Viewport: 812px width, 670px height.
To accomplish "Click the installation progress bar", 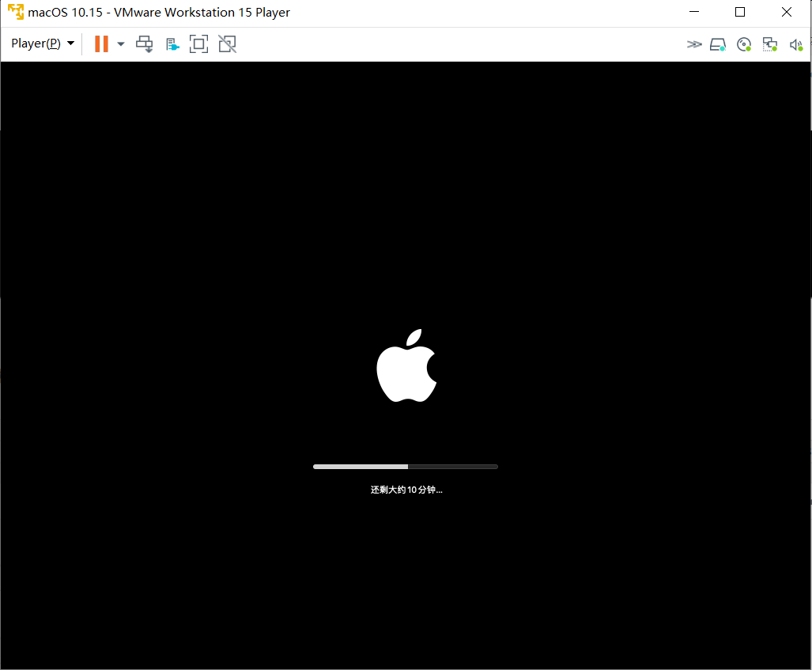I will (406, 467).
